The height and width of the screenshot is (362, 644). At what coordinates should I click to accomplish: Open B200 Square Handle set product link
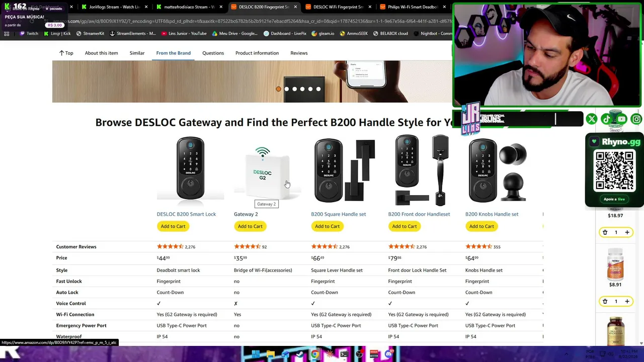pos(339,214)
